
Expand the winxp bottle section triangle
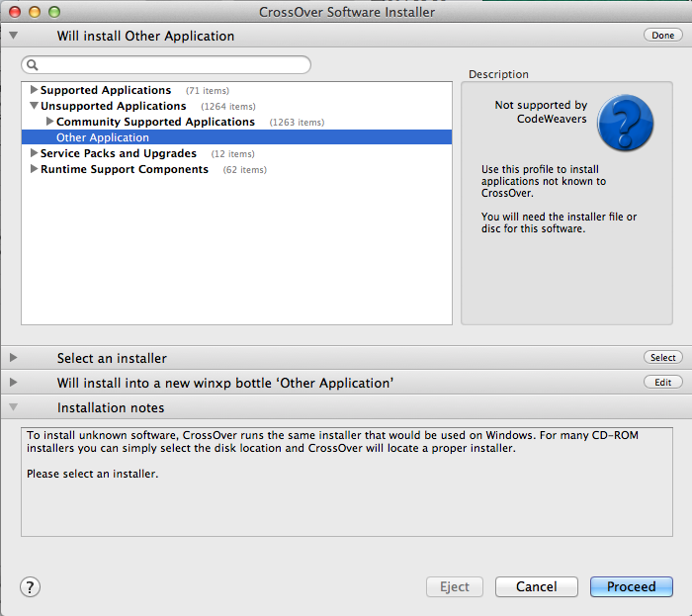click(13, 382)
